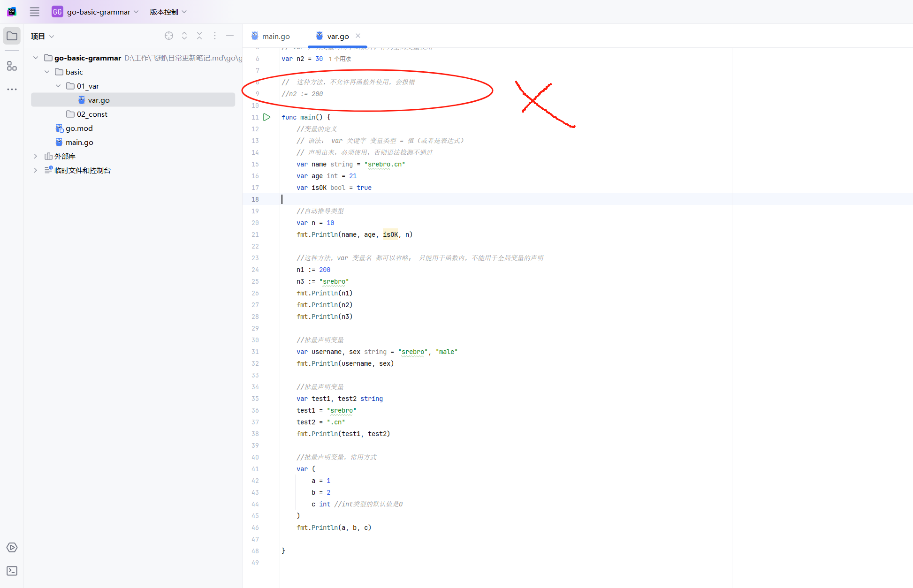Open the Structure tool window icon

click(x=12, y=66)
